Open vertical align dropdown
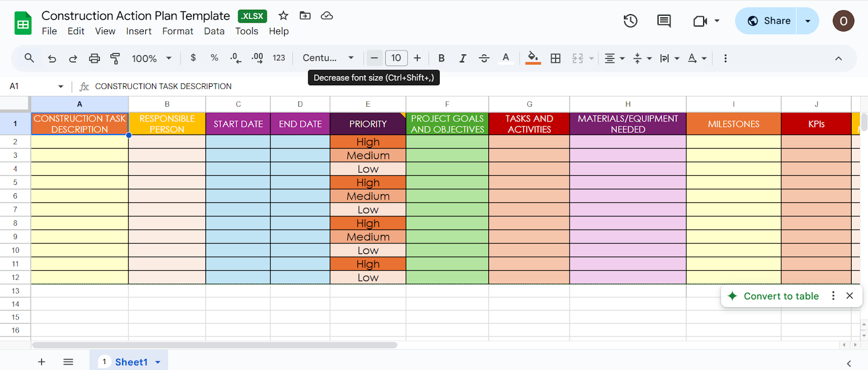 coord(642,58)
